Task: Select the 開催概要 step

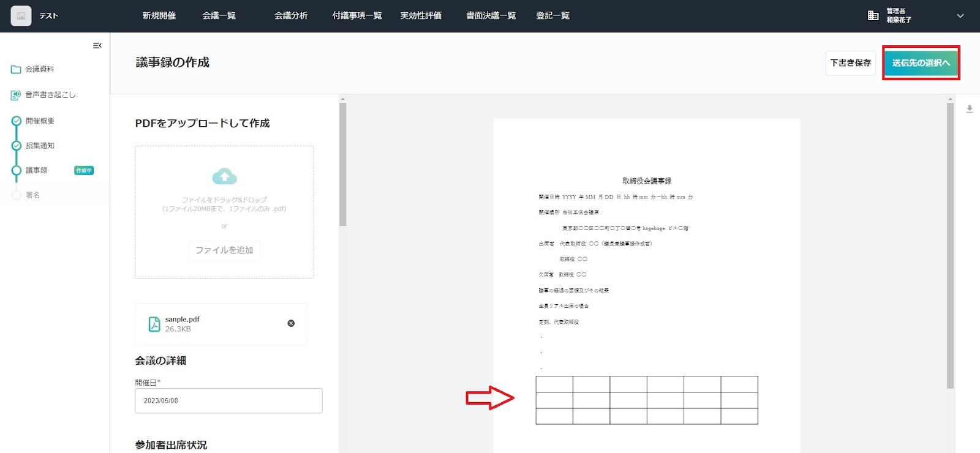Action: point(40,121)
